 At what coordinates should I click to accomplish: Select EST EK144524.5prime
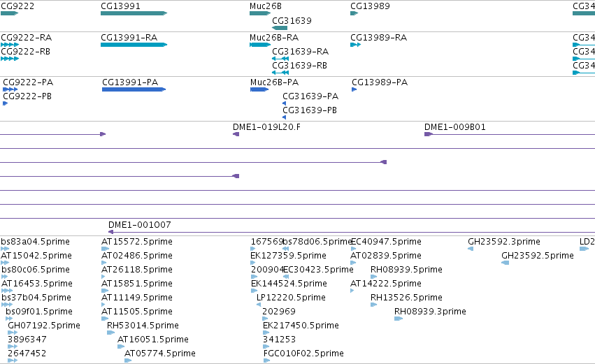tap(288, 284)
